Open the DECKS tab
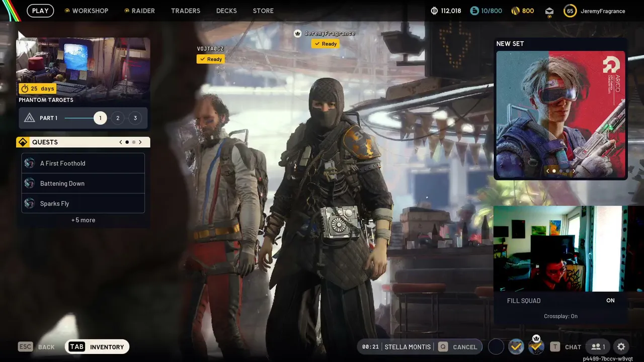The image size is (644, 362). pos(226,11)
